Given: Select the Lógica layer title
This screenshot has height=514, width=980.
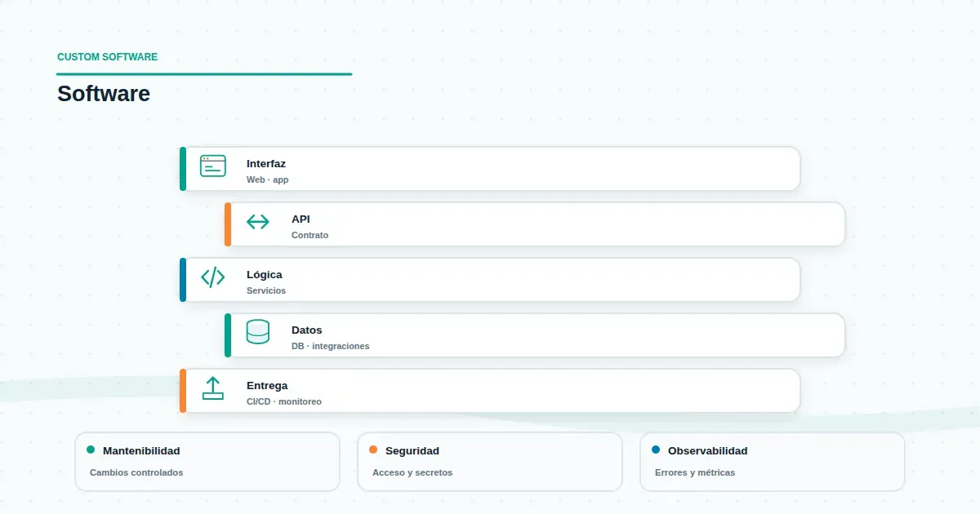Looking at the screenshot, I should point(265,275).
